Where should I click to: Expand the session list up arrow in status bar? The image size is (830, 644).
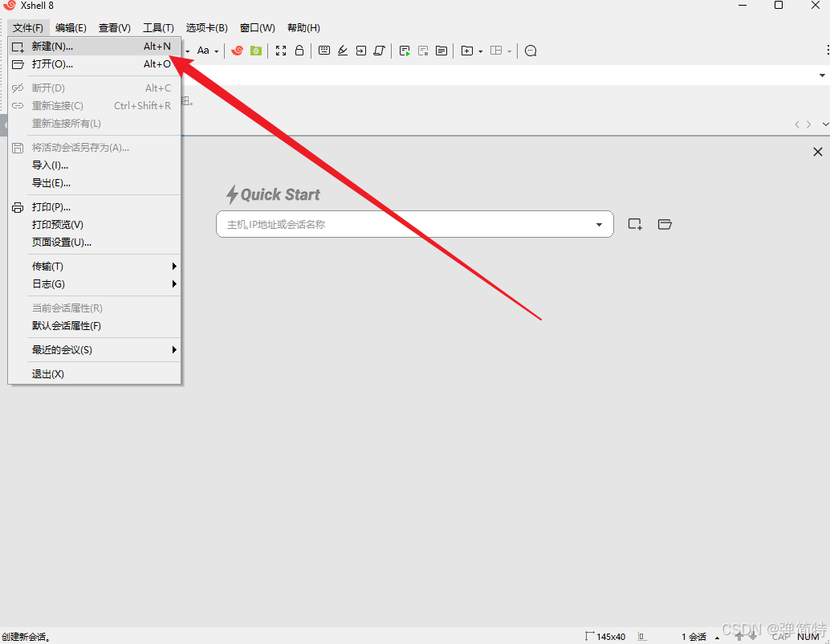(x=718, y=638)
